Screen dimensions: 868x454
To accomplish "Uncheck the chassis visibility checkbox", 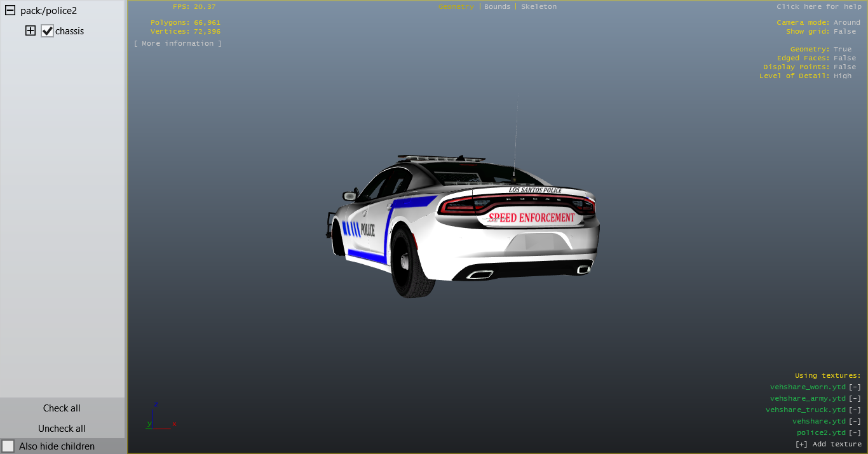I will point(47,31).
